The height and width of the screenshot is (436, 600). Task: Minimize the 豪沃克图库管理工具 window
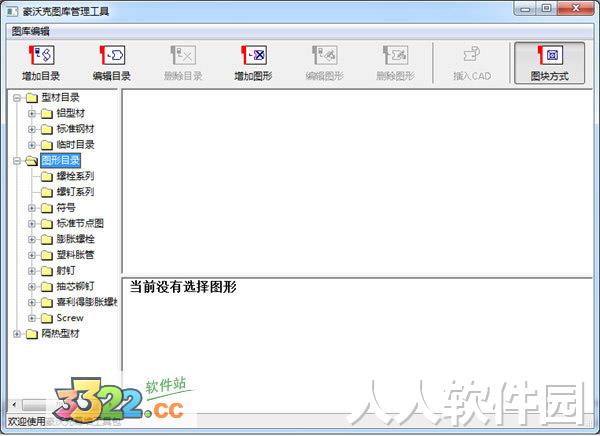click(x=525, y=9)
